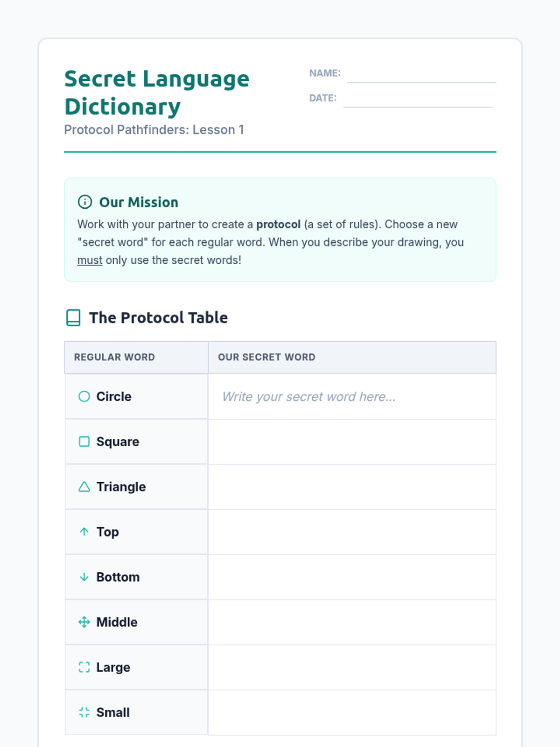Select the Square secret word cell
This screenshot has width=560, height=747.
pos(352,442)
